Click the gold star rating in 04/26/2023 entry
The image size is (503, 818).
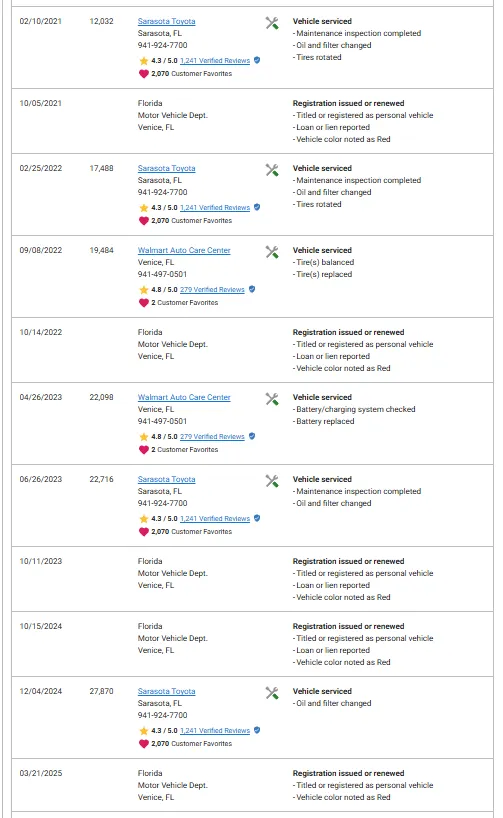[x=143, y=437]
